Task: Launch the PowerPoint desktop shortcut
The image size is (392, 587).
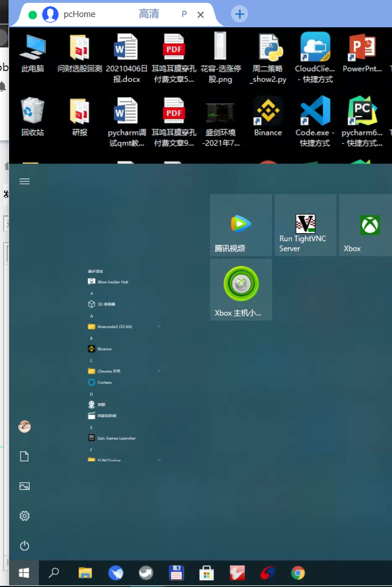Action: [x=362, y=52]
